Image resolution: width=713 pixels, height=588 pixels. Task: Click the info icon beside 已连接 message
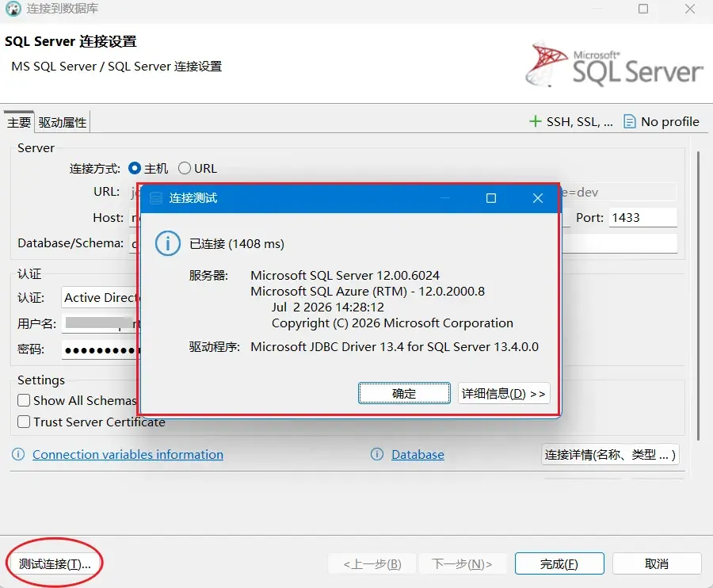click(x=168, y=243)
